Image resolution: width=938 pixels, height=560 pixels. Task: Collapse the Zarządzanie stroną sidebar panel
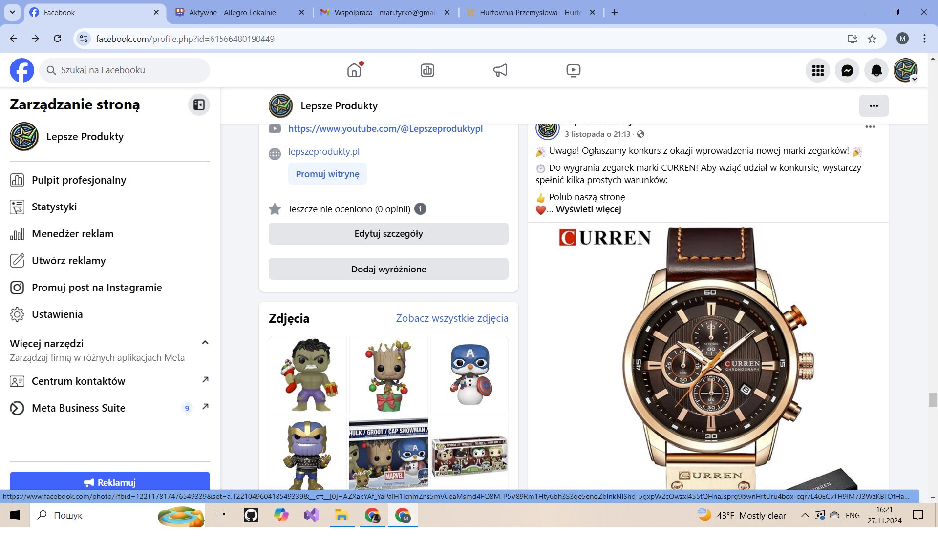tap(199, 104)
